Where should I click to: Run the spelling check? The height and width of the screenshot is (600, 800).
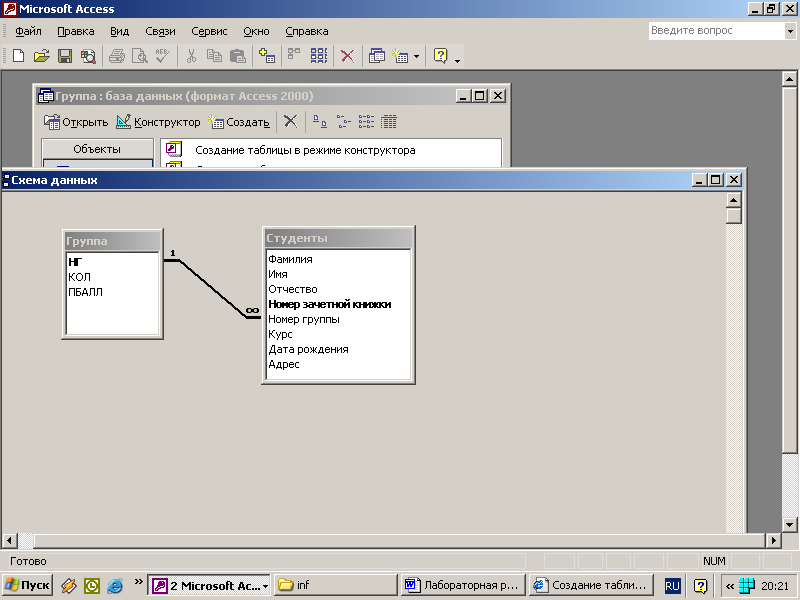click(163, 56)
